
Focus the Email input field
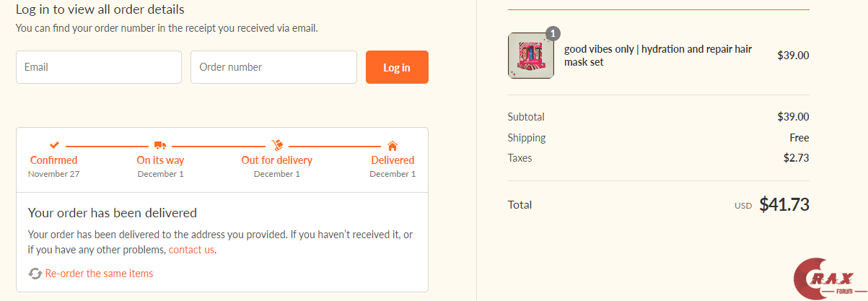click(99, 67)
